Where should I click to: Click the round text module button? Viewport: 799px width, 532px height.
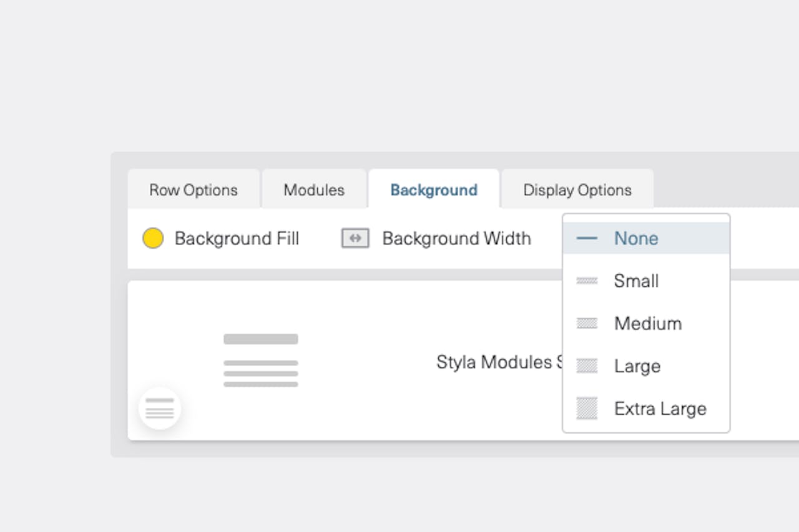[x=160, y=409]
